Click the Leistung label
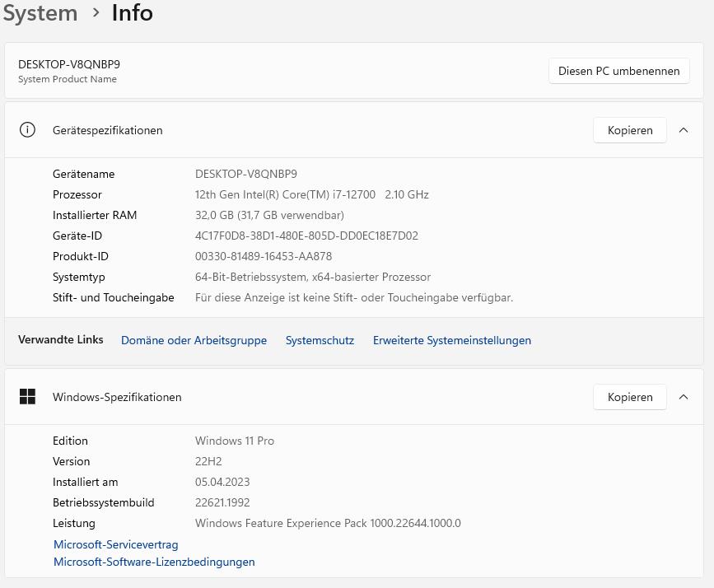 tap(74, 523)
